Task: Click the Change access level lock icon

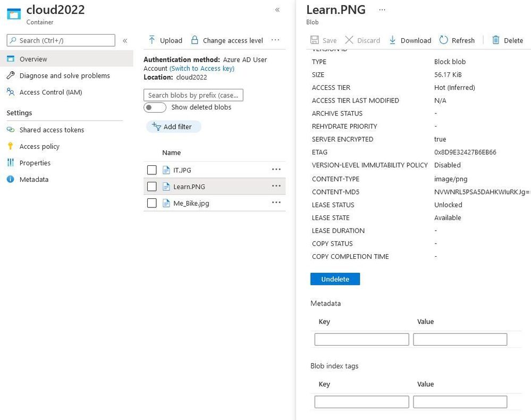Action: click(x=195, y=40)
